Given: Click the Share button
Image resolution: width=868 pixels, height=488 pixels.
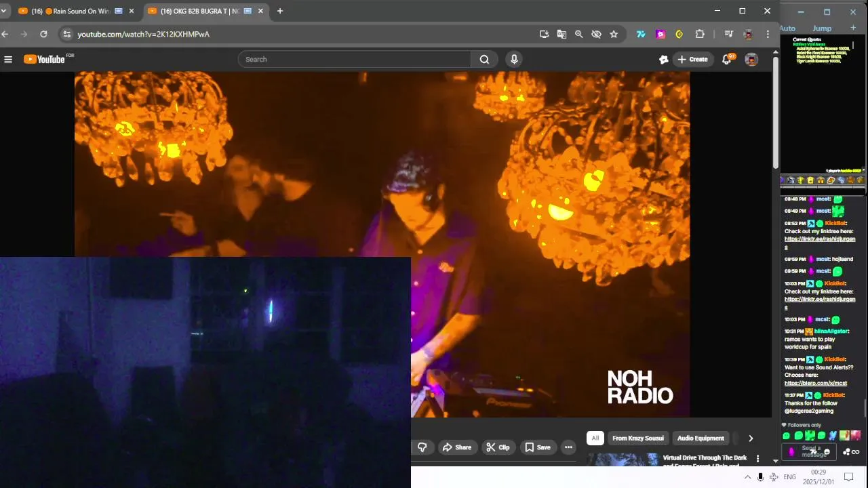Looking at the screenshot, I should (x=456, y=447).
